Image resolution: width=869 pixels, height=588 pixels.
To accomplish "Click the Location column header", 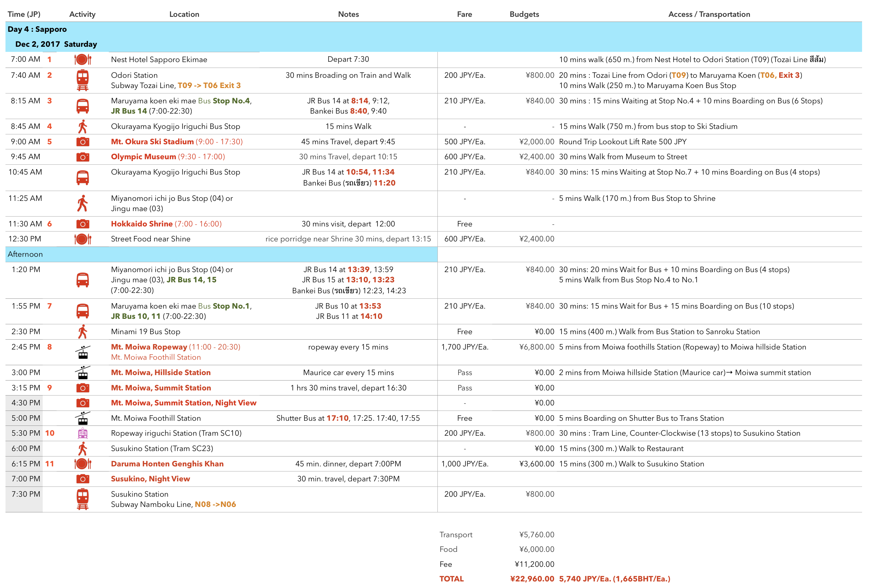I will [x=184, y=14].
